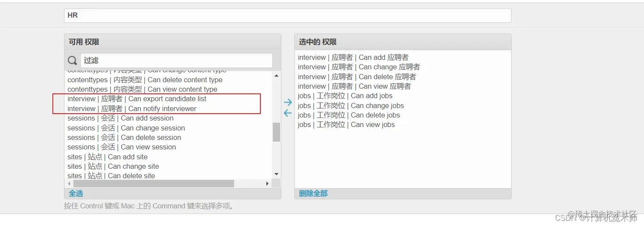
Task: Select chosen 'Can add 应聘者' permission
Action: 353,57
